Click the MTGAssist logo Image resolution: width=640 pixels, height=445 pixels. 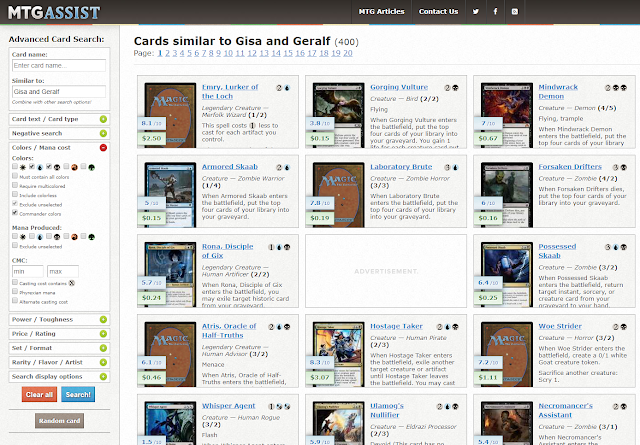click(53, 12)
